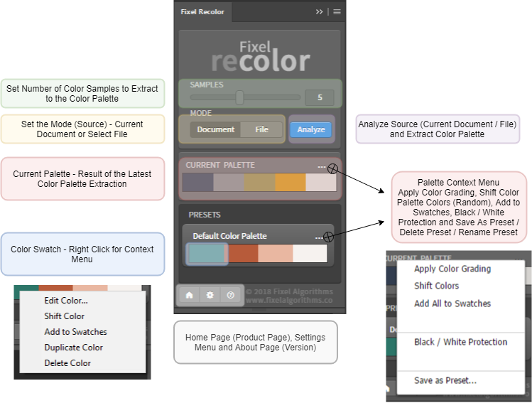The image size is (532, 403).
Task: Click the Analyze button
Action: click(x=311, y=129)
